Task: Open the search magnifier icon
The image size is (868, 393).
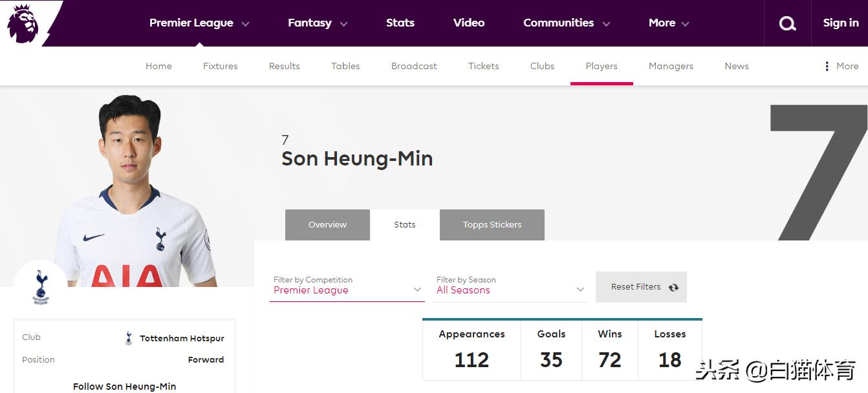Action: 787,23
